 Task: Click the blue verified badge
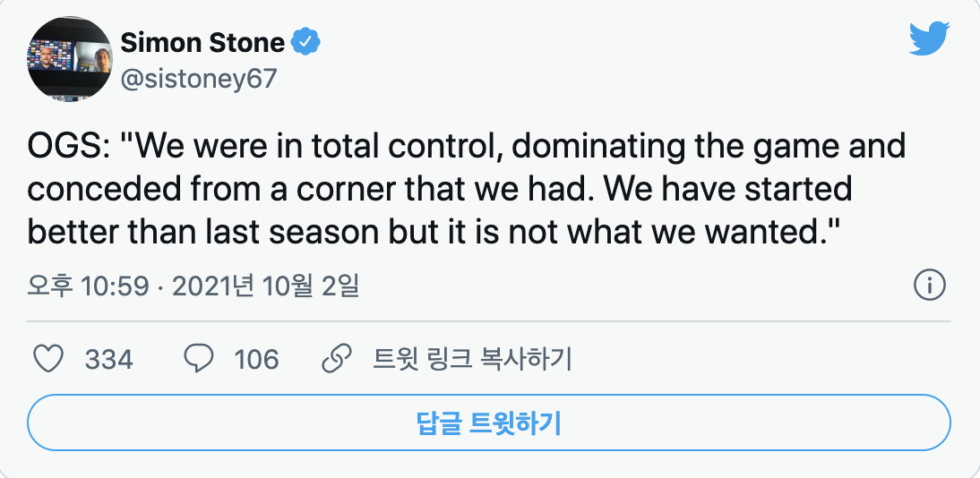click(x=309, y=42)
